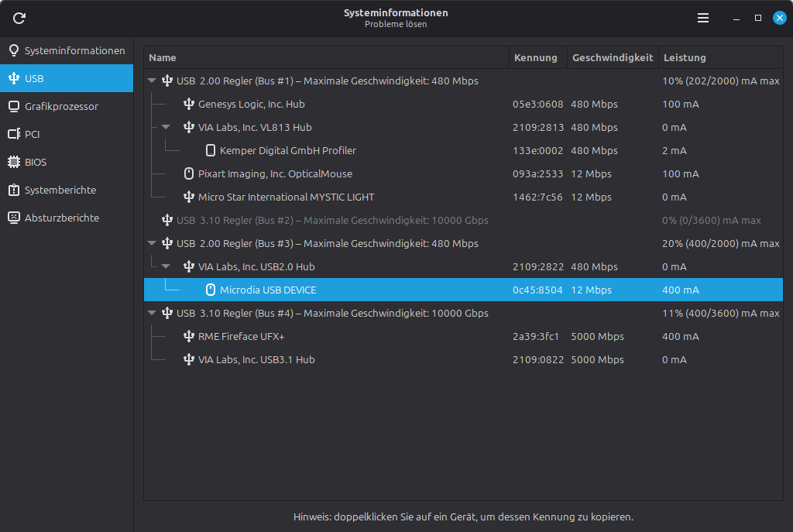793x532 pixels.
Task: Select the USB 3.10 Regler Bus #2 row
Action: [x=332, y=220]
